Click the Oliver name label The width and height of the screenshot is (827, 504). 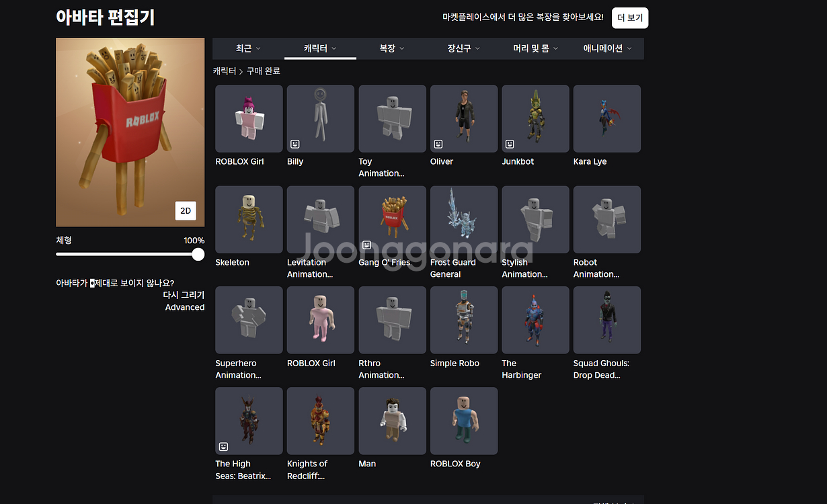[x=442, y=162]
